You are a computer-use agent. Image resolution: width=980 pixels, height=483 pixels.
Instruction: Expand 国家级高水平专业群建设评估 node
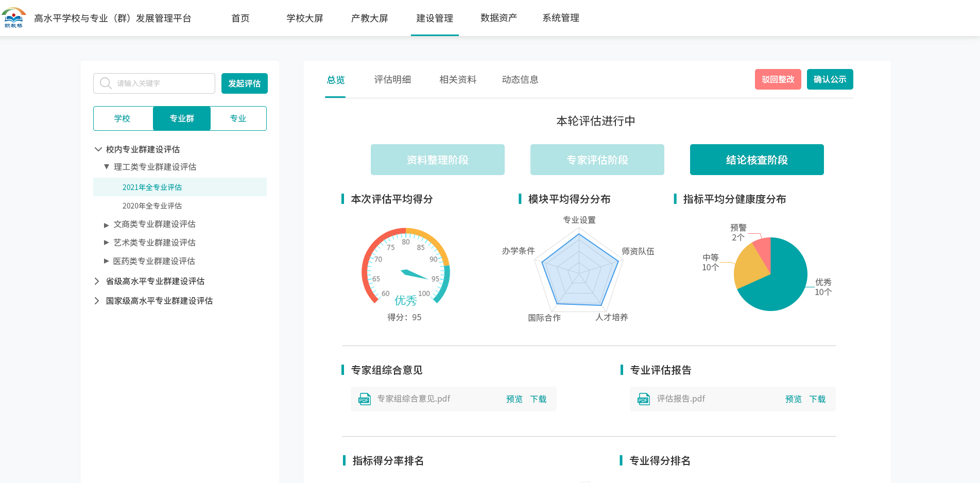[x=97, y=301]
